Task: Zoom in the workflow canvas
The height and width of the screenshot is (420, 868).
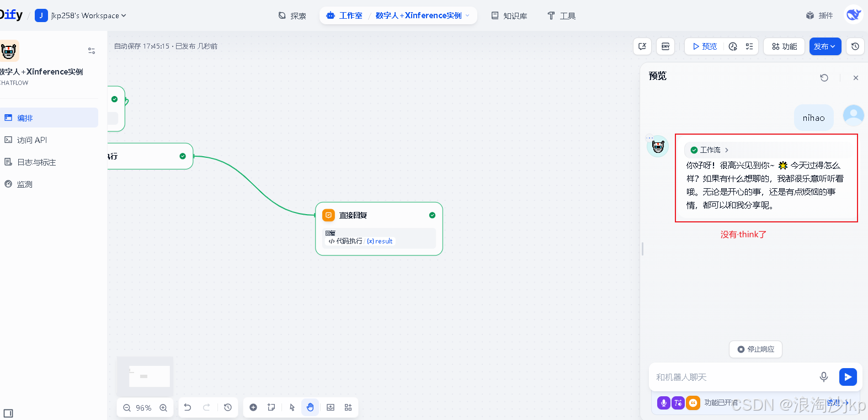Action: [163, 408]
